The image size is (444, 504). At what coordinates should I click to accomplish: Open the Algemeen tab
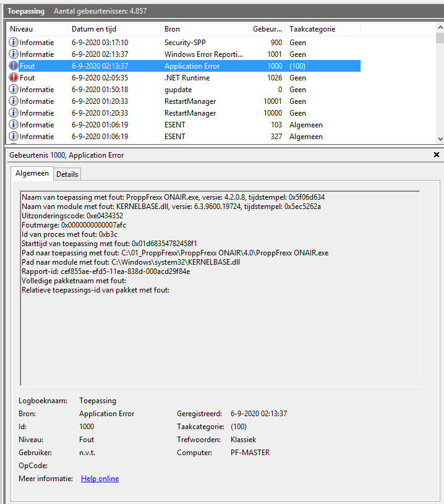pyautogui.click(x=32, y=174)
